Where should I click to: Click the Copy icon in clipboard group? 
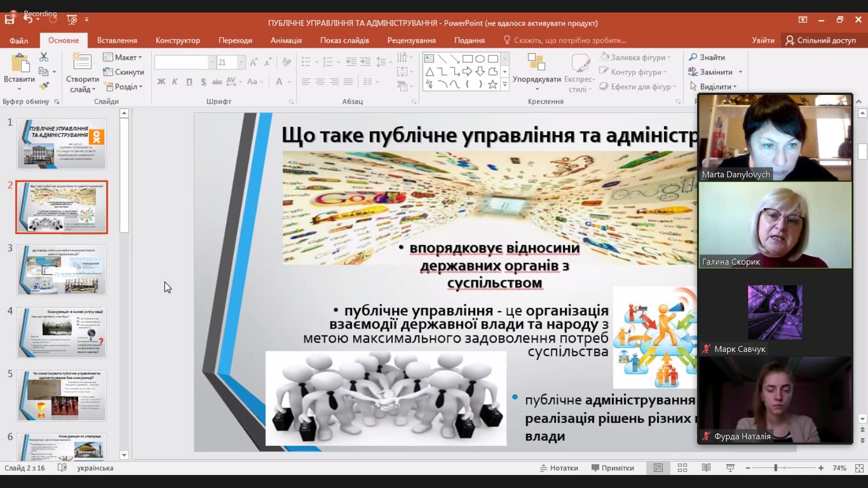click(x=44, y=72)
